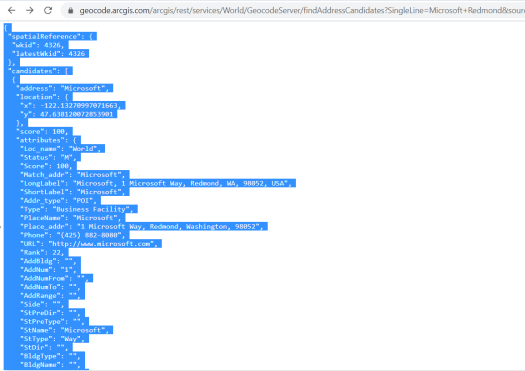The width and height of the screenshot is (525, 371).
Task: Select the "BldgType" line
Action: click(52, 356)
